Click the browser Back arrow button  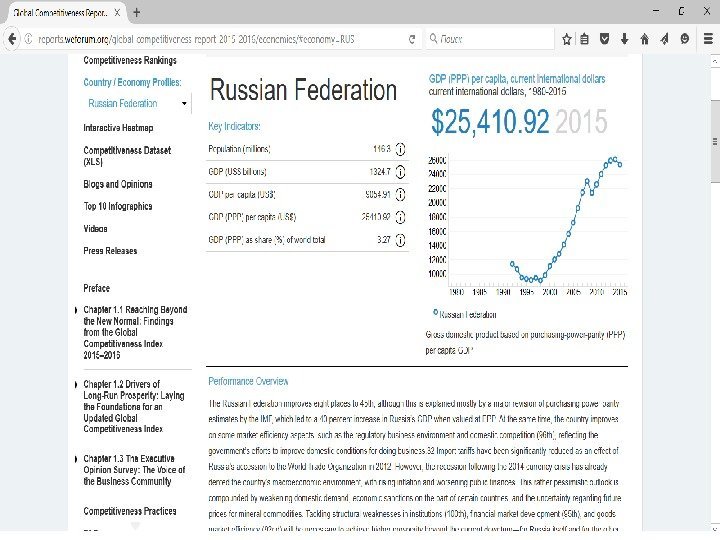coord(12,39)
